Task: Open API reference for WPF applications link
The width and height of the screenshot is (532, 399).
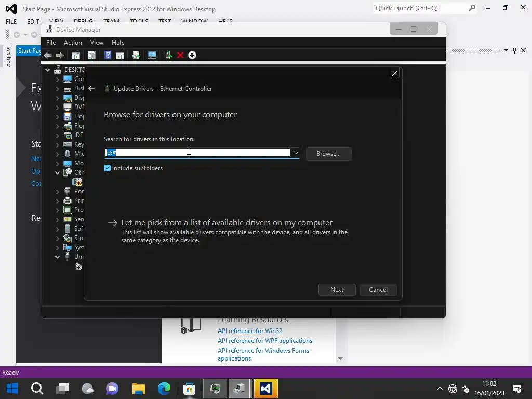Action: [x=265, y=341]
